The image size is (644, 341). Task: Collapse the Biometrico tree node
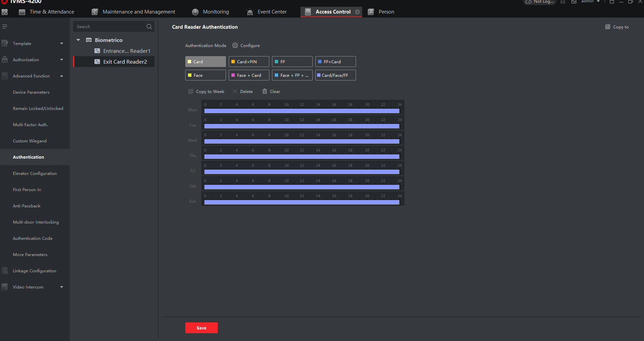click(78, 40)
